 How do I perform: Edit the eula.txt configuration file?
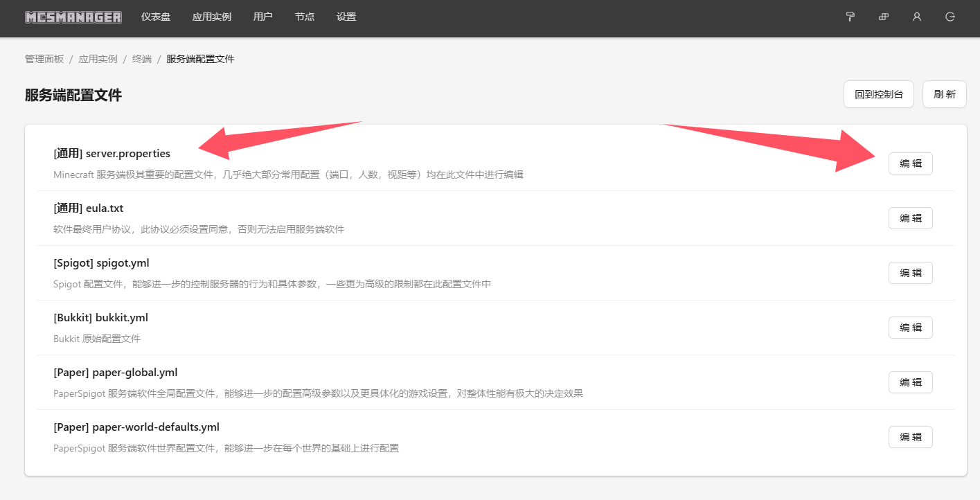coord(910,217)
